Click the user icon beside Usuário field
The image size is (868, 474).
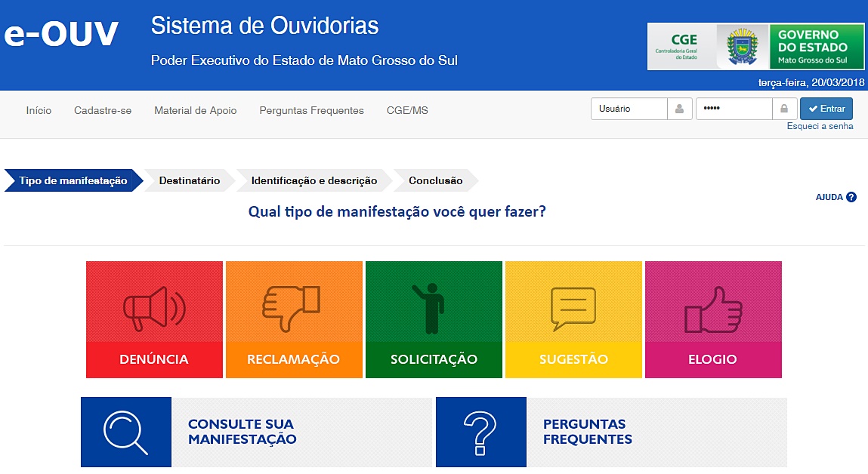click(x=679, y=109)
